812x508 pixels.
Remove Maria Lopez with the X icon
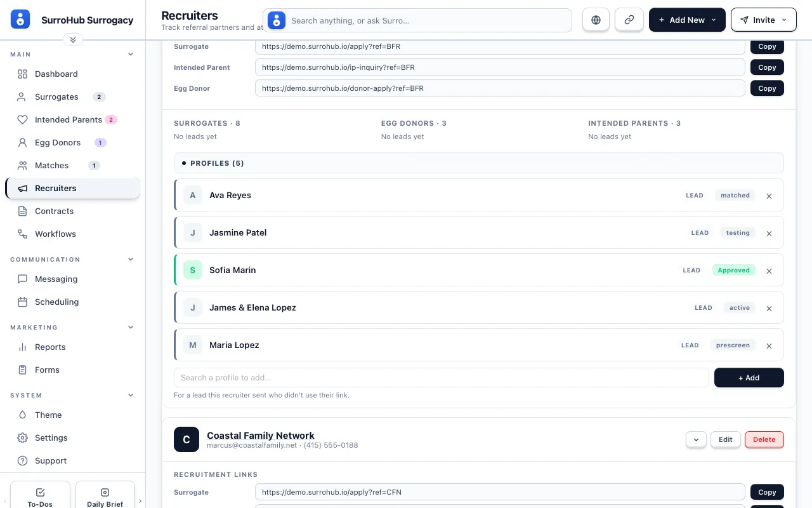[x=769, y=346]
